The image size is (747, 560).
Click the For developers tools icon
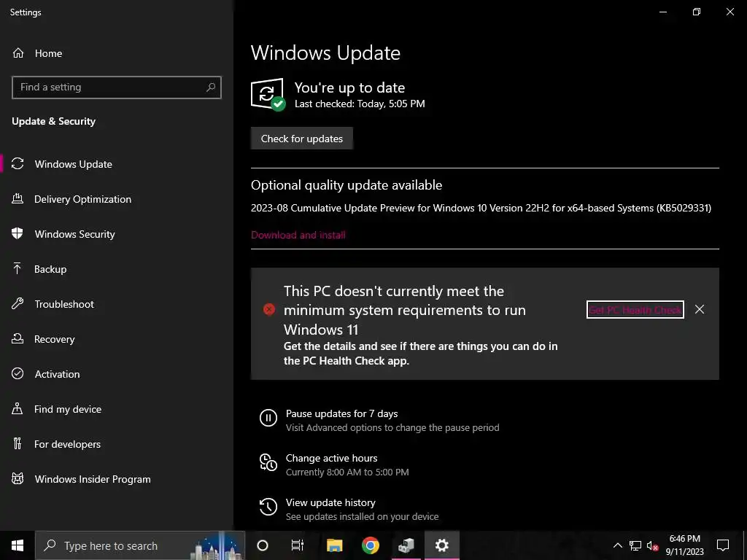coord(18,444)
